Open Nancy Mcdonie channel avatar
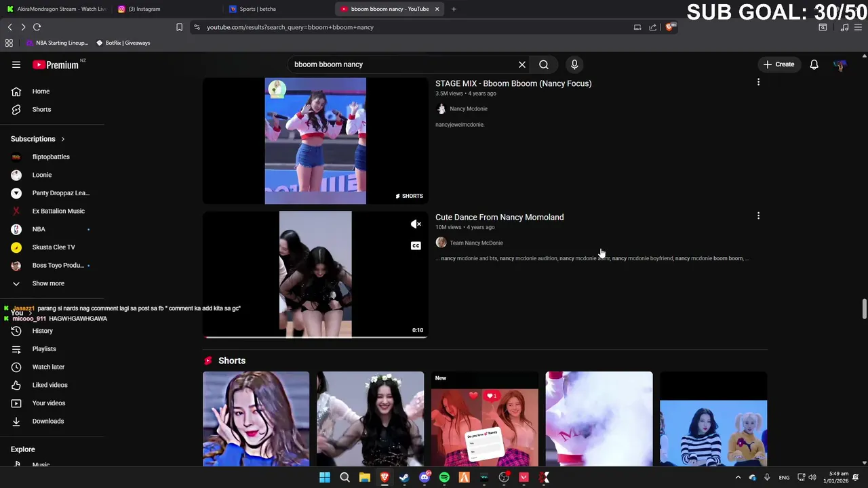Image resolution: width=868 pixels, height=488 pixels. [441, 108]
